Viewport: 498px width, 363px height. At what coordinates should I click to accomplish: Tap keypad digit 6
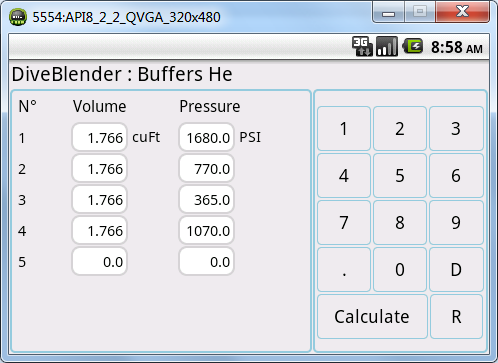pos(456,176)
